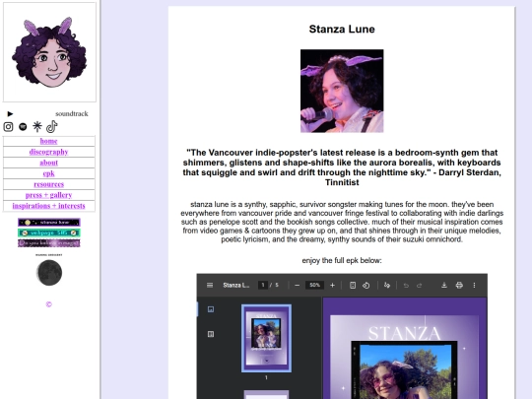Image resolution: width=532 pixels, height=399 pixels.
Task: Go to the home page link
Action: tap(49, 141)
